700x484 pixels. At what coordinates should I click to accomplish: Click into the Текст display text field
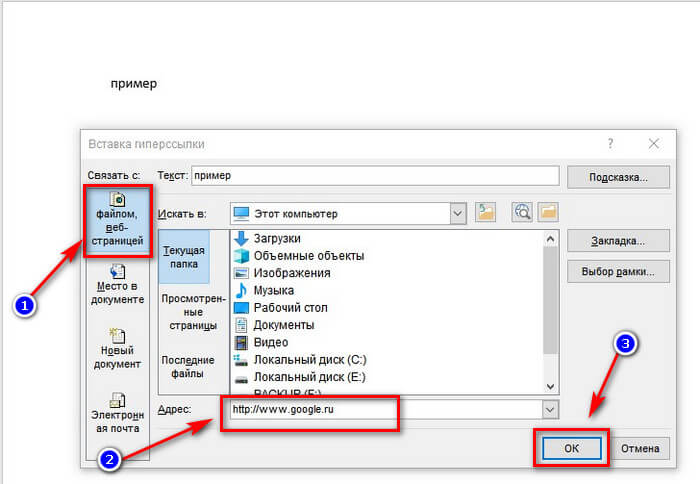[x=375, y=175]
